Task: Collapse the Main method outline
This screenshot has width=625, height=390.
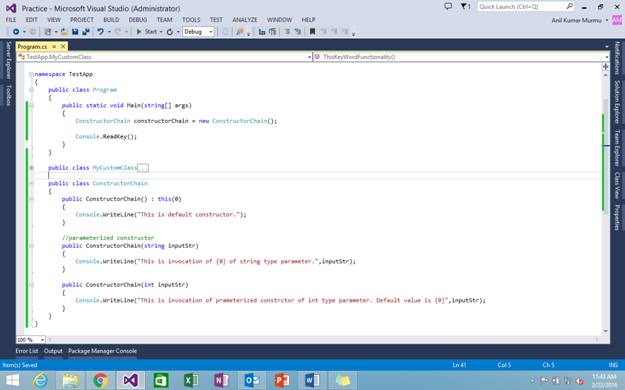Action: click(31, 105)
